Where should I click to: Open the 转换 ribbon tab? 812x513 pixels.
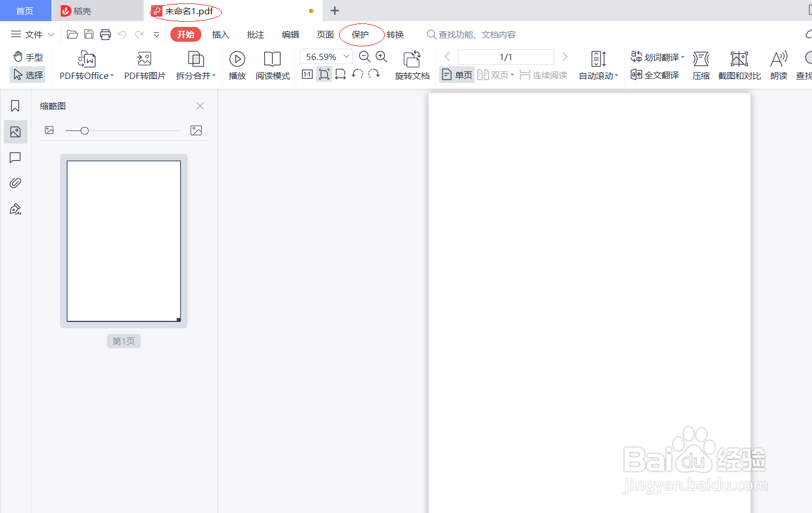click(x=395, y=34)
